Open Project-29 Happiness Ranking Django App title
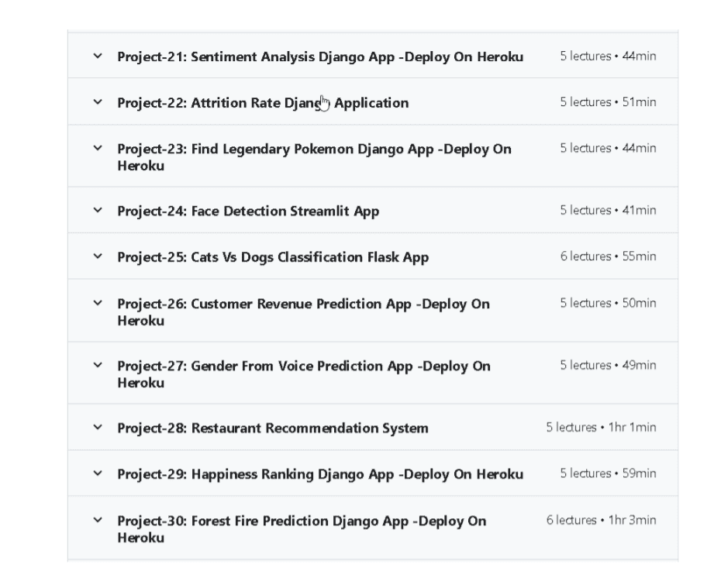 click(320, 474)
